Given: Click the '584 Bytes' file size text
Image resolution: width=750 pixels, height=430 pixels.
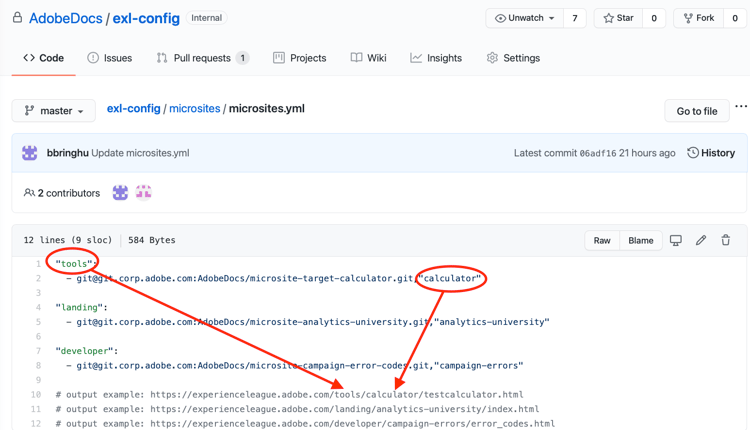Looking at the screenshot, I should click(152, 240).
